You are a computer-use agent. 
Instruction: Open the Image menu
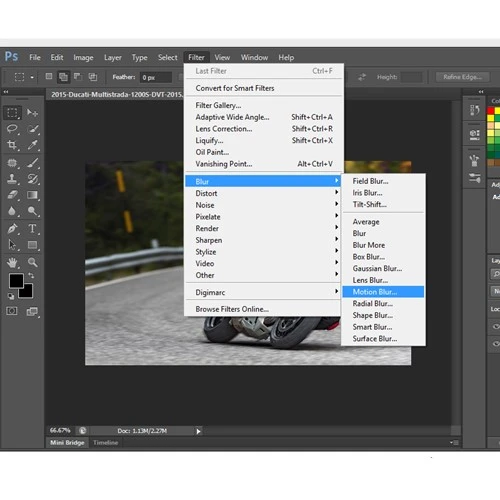[x=83, y=58]
